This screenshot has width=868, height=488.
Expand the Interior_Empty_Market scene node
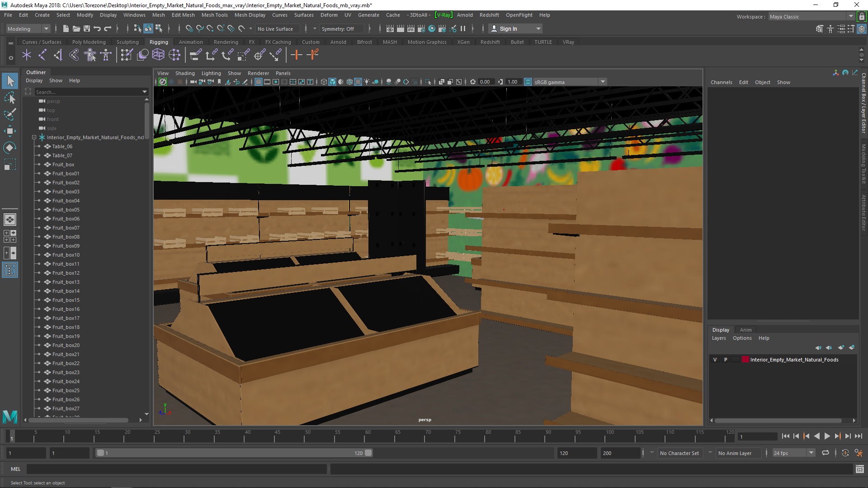click(33, 137)
